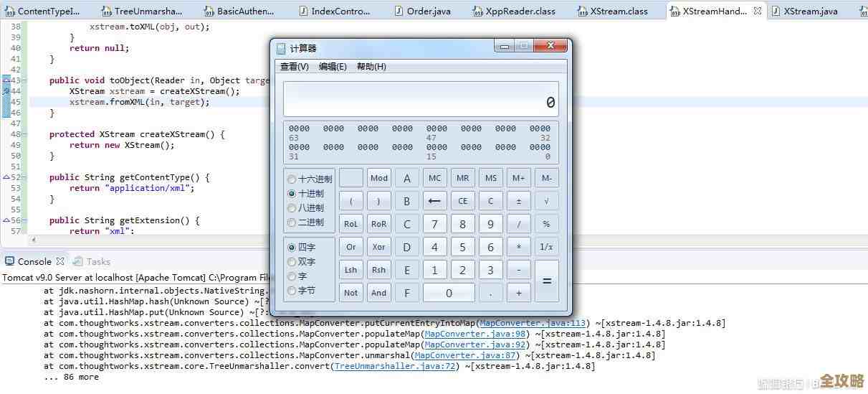This screenshot has width=868, height=394.
Task: Select the 二进制 binary radio button
Action: coord(292,222)
